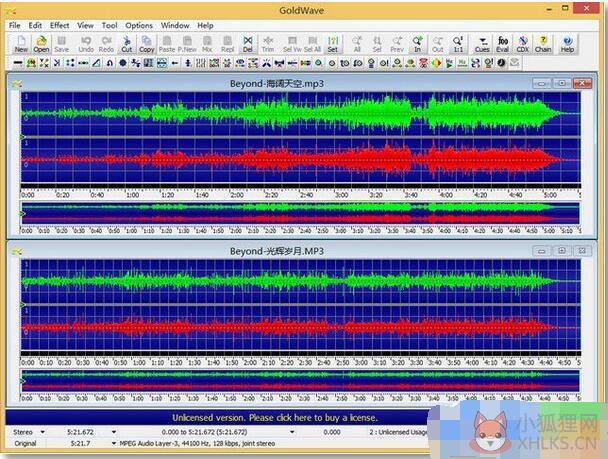Expand the MPEG Audio Layer-3 format dropdown
The height and width of the screenshot is (459, 608).
114,443
